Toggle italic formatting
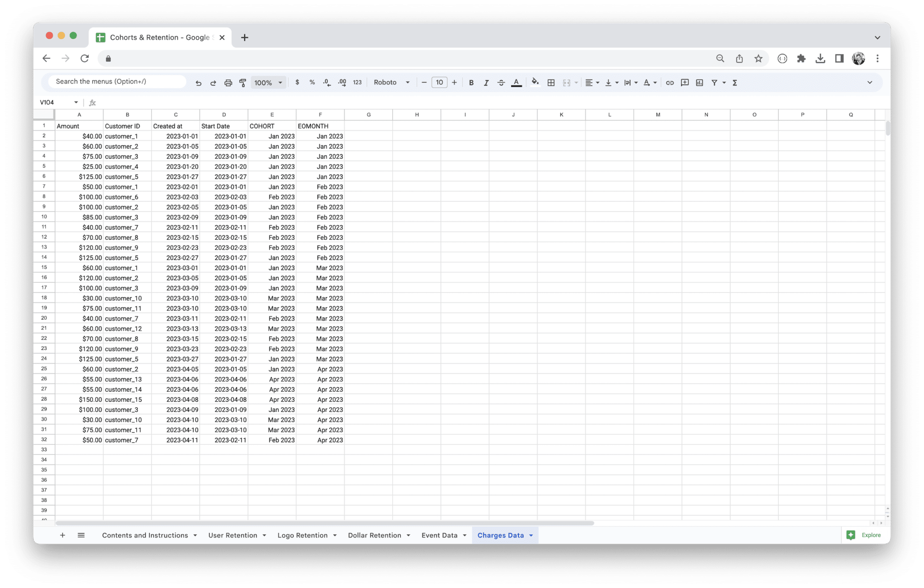This screenshot has height=588, width=924. tap(486, 82)
